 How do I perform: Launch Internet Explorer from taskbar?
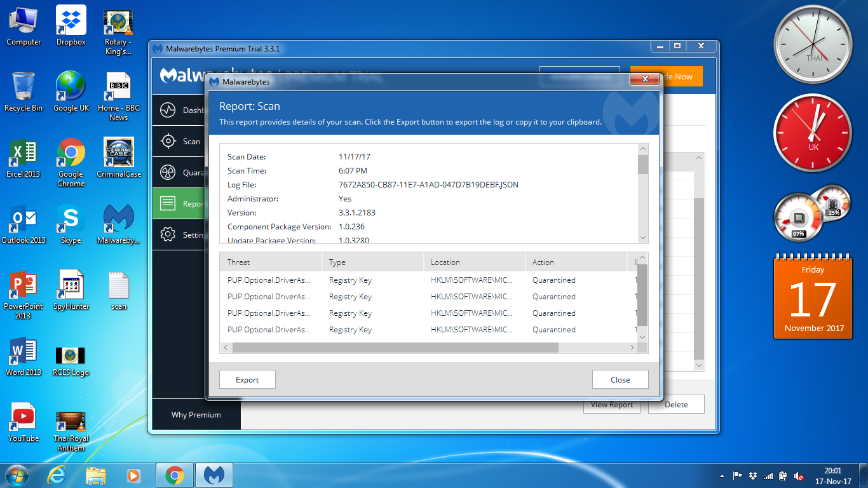[x=57, y=475]
